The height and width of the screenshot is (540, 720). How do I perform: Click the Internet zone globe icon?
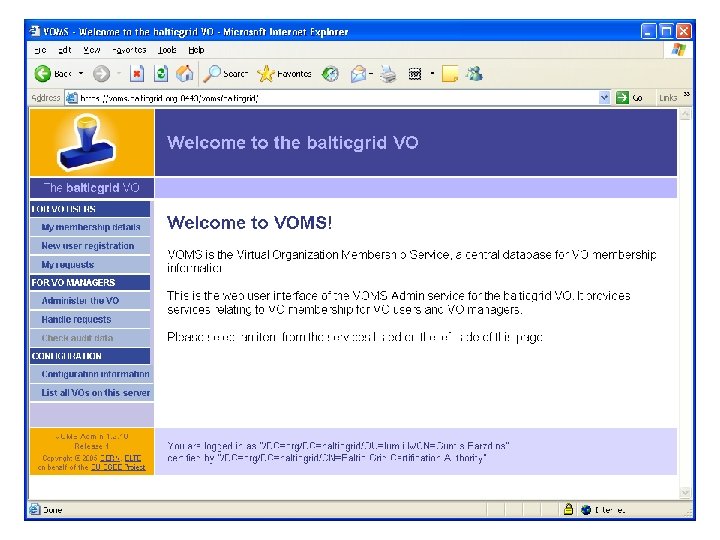click(586, 509)
